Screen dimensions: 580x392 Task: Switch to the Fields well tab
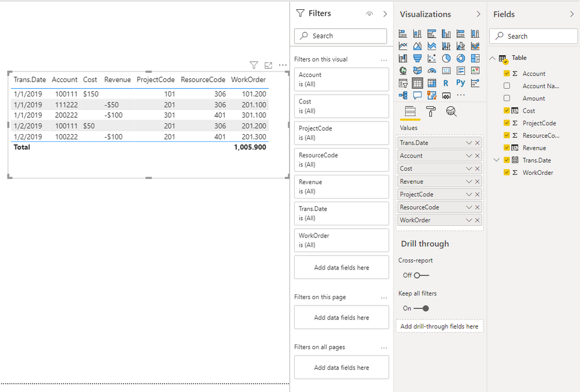point(410,112)
